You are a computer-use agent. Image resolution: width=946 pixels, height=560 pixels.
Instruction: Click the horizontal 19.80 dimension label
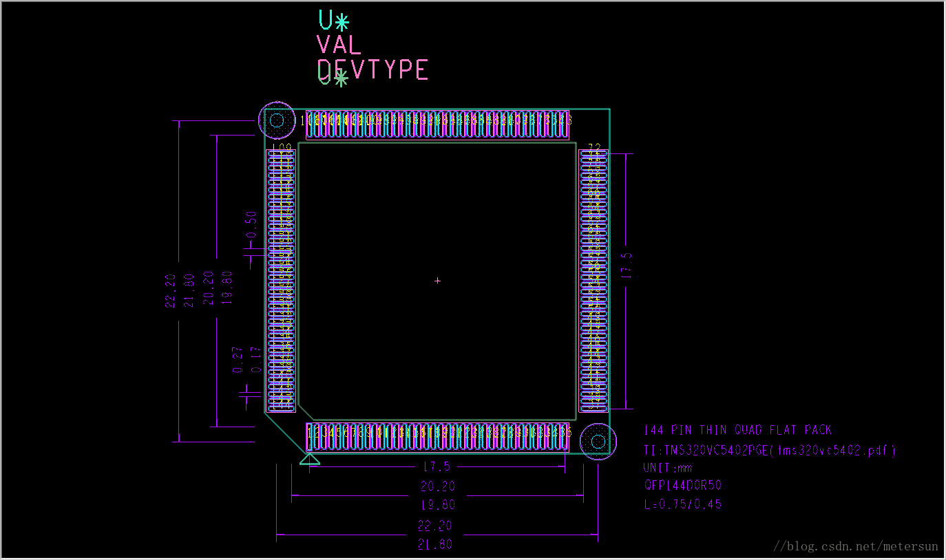[x=437, y=505]
